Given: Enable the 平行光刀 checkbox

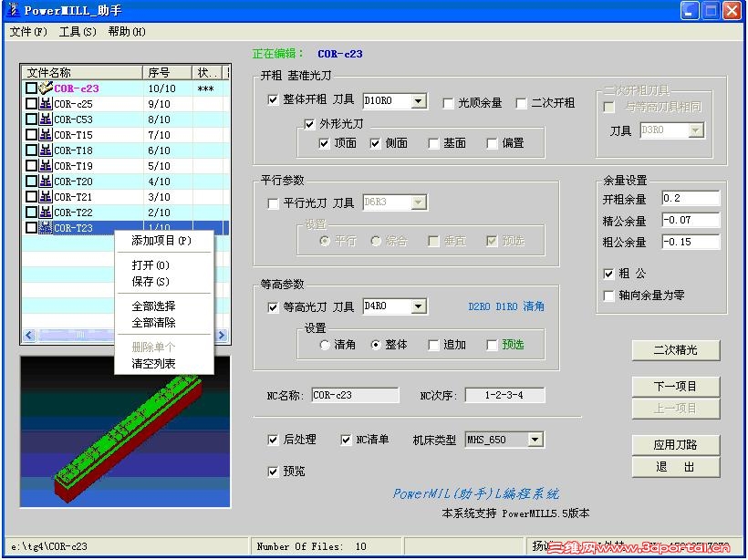Looking at the screenshot, I should pos(273,203).
